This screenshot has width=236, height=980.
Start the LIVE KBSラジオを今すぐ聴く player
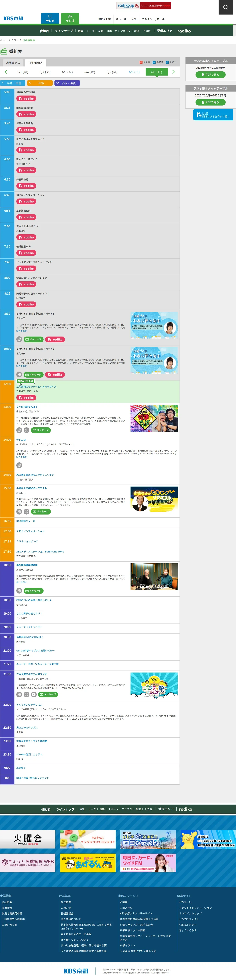(x=213, y=115)
